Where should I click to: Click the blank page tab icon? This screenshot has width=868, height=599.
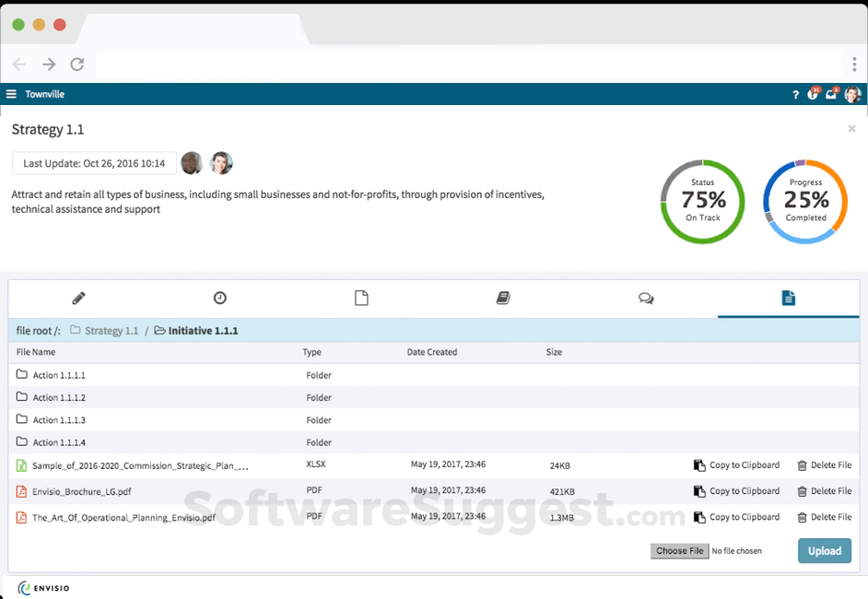pyautogui.click(x=361, y=298)
